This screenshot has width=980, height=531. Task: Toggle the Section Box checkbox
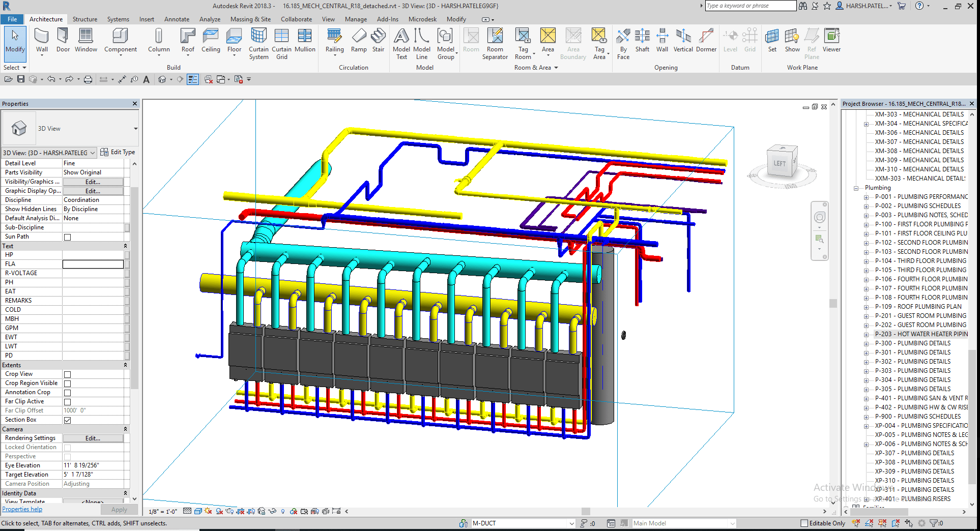[67, 420]
